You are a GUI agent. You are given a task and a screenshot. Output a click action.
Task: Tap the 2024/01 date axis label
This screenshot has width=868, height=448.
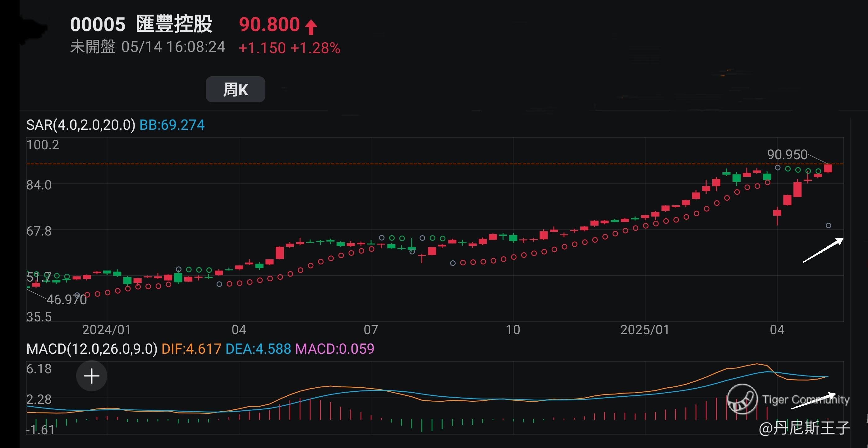coord(107,329)
